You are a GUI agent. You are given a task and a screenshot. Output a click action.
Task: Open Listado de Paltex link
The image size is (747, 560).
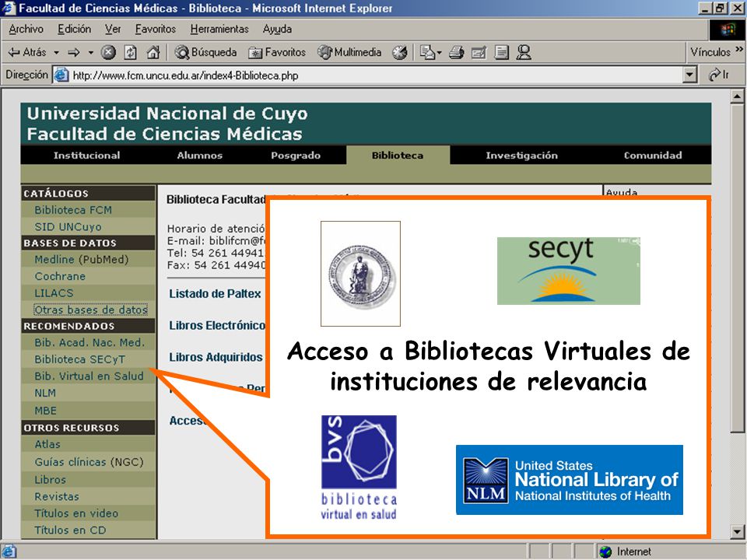pyautogui.click(x=215, y=294)
